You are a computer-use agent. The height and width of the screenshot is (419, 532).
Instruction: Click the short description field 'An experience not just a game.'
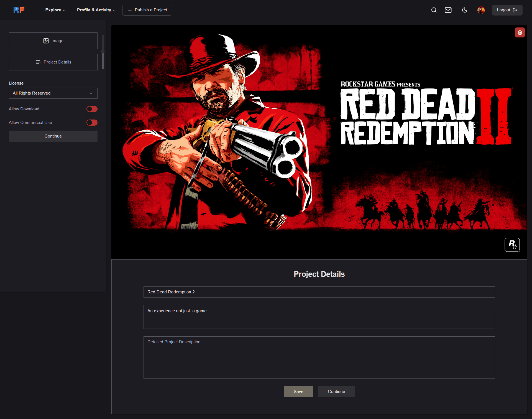[x=319, y=317]
